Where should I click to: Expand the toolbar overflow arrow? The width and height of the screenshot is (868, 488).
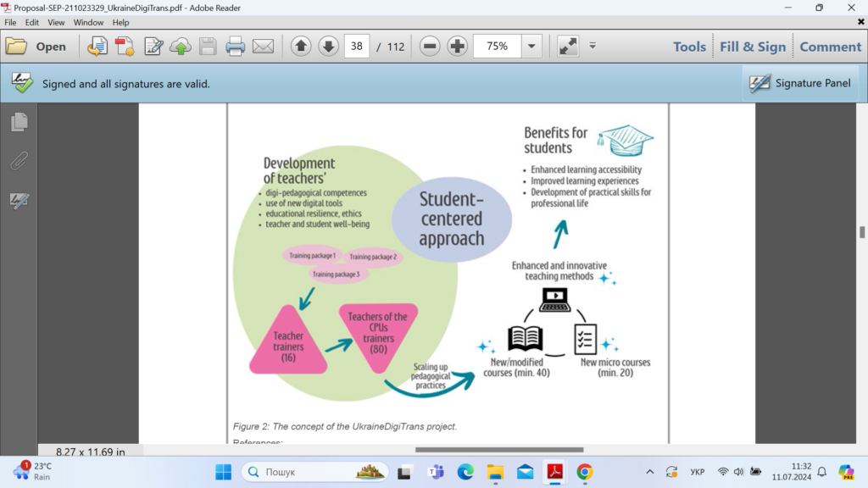point(593,46)
